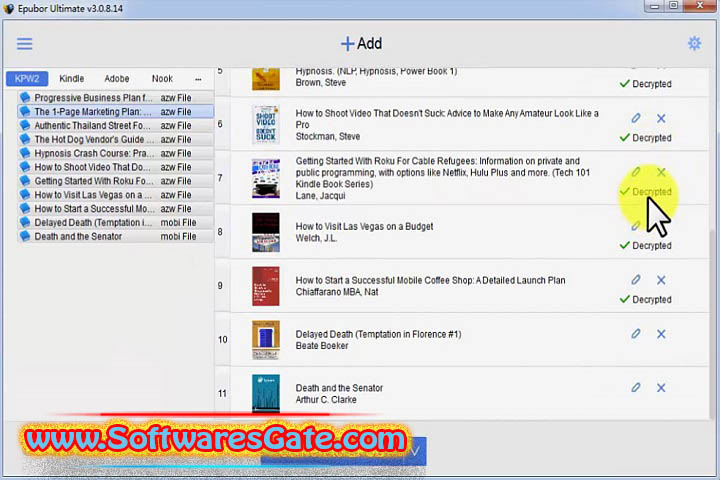Click Death and the Senator cover thumbnail

click(266, 393)
